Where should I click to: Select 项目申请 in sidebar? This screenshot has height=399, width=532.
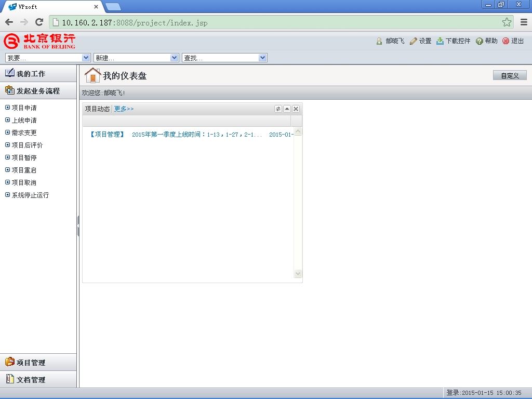point(24,108)
